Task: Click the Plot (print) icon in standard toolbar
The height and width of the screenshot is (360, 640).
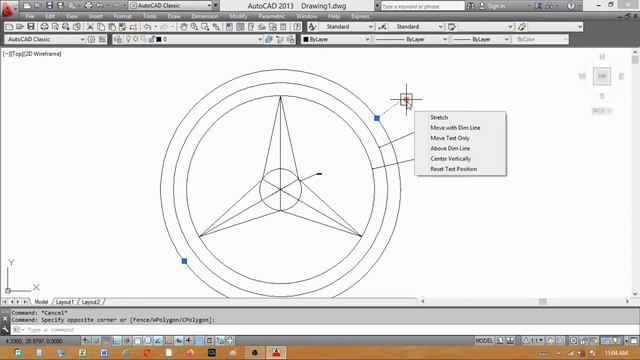Action: coord(44,27)
